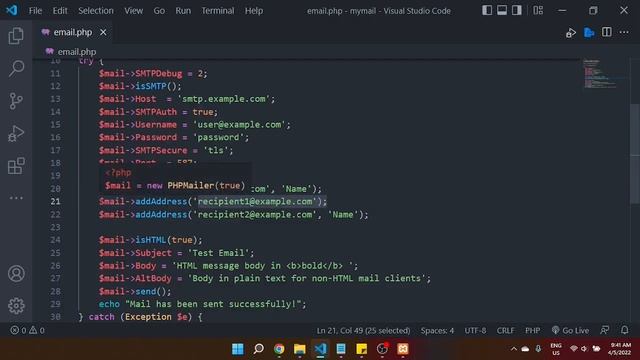Open notifications bell in status bar

coord(624,330)
